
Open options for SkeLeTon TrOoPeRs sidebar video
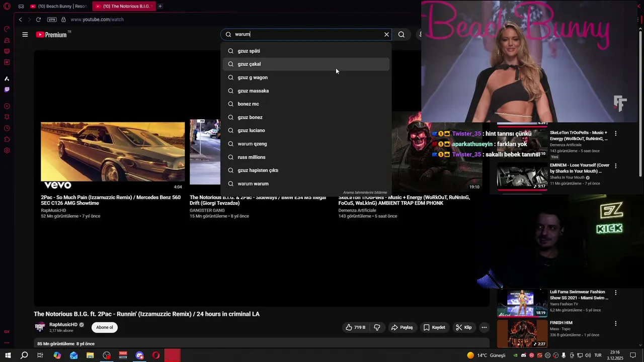pos(615,133)
